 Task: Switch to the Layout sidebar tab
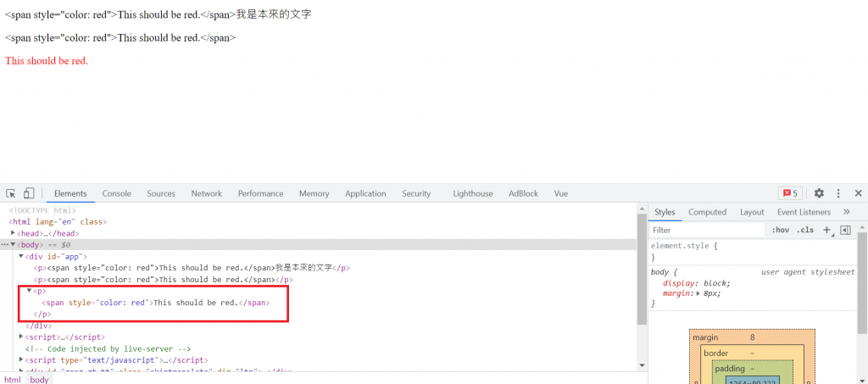click(x=752, y=212)
